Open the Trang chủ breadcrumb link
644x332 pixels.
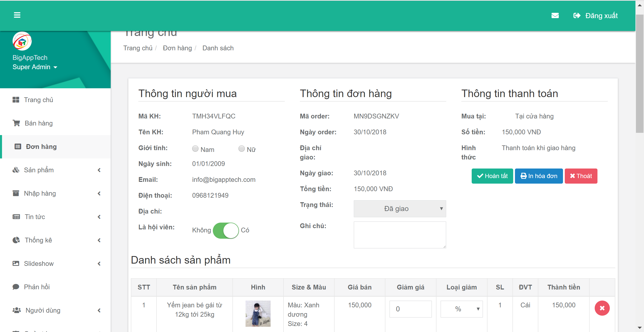tap(138, 48)
